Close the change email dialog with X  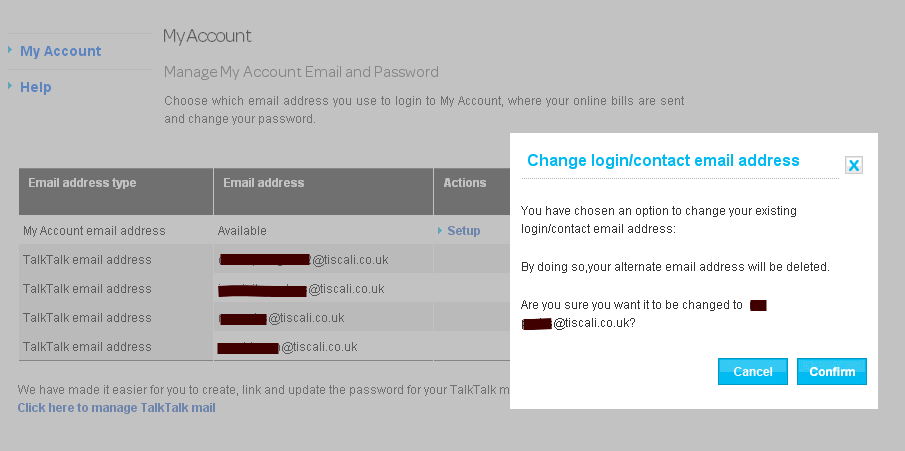pos(853,166)
